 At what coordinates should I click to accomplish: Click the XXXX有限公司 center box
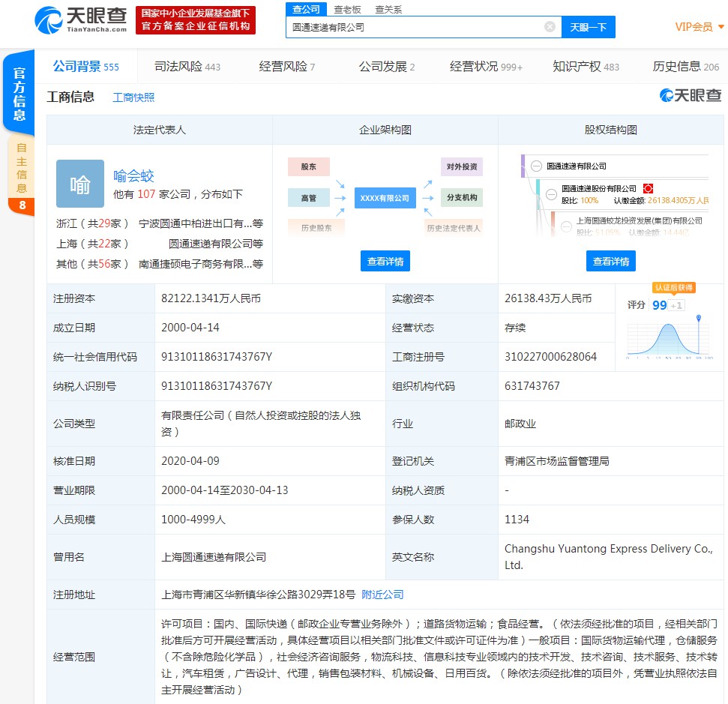pyautogui.click(x=385, y=198)
